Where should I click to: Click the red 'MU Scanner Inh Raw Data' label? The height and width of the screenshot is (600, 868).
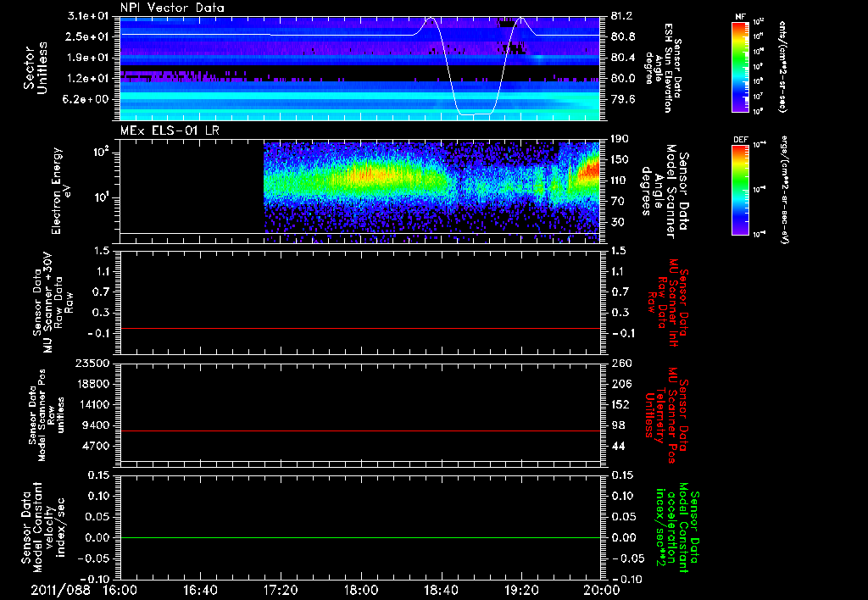click(668, 303)
